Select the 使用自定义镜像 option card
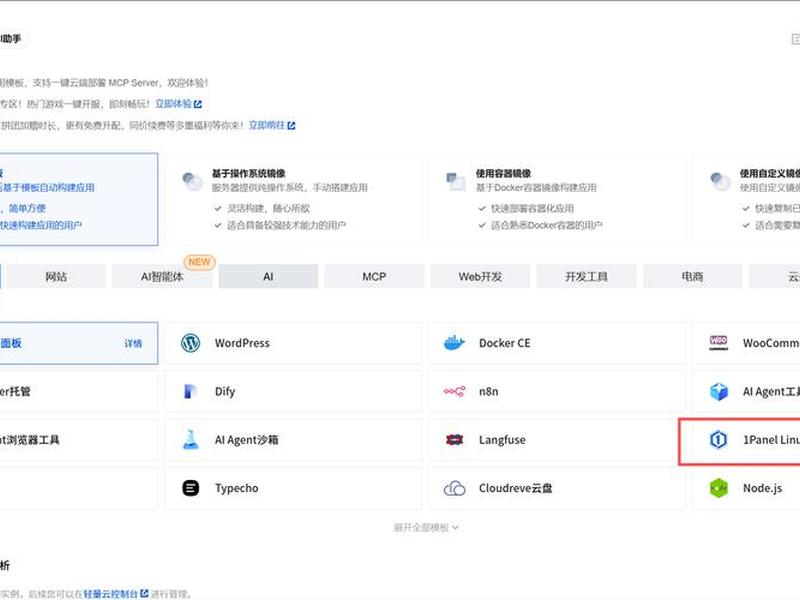 tap(746, 199)
